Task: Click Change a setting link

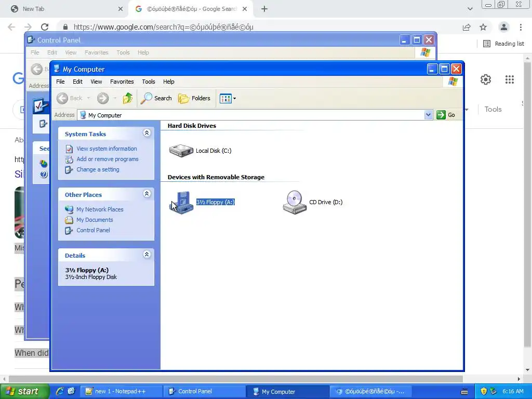Action: (x=98, y=169)
